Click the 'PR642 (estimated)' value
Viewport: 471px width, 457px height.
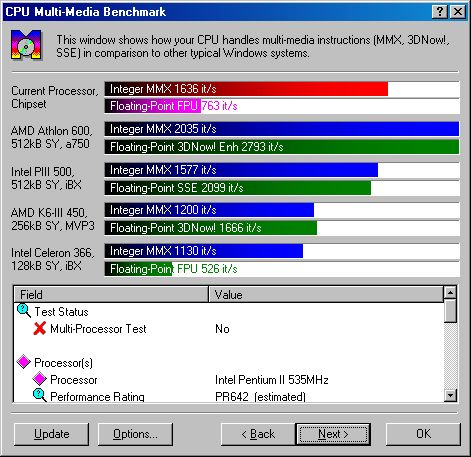point(260,397)
